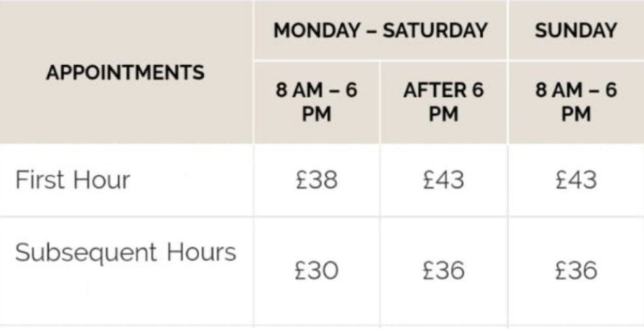Select the MONDAY – SATURDAY header cell
The width and height of the screenshot is (644, 329).
[381, 31]
